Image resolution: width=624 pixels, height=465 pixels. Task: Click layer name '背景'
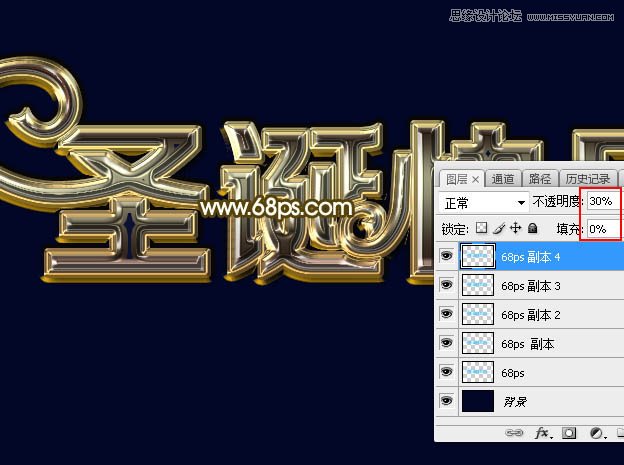tap(515, 402)
